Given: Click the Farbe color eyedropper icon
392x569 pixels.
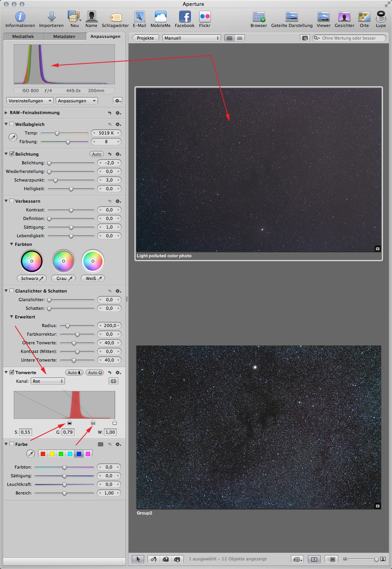Looking at the screenshot, I should tap(30, 454).
